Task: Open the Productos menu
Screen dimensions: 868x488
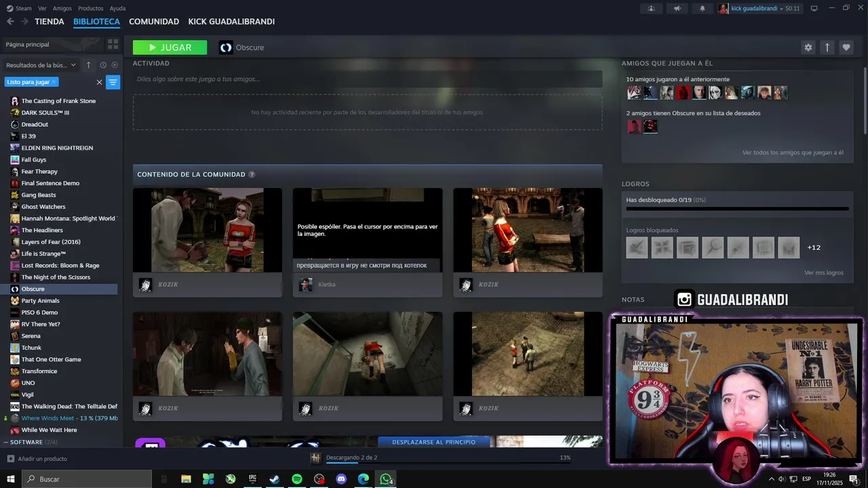Action: click(x=91, y=8)
